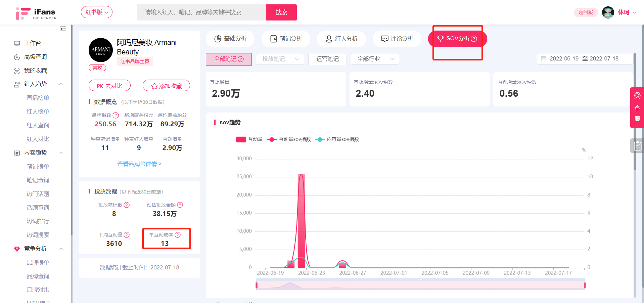644x304 pixels.
Task: Click the left handle of chart zoom slider
Action: [257, 286]
